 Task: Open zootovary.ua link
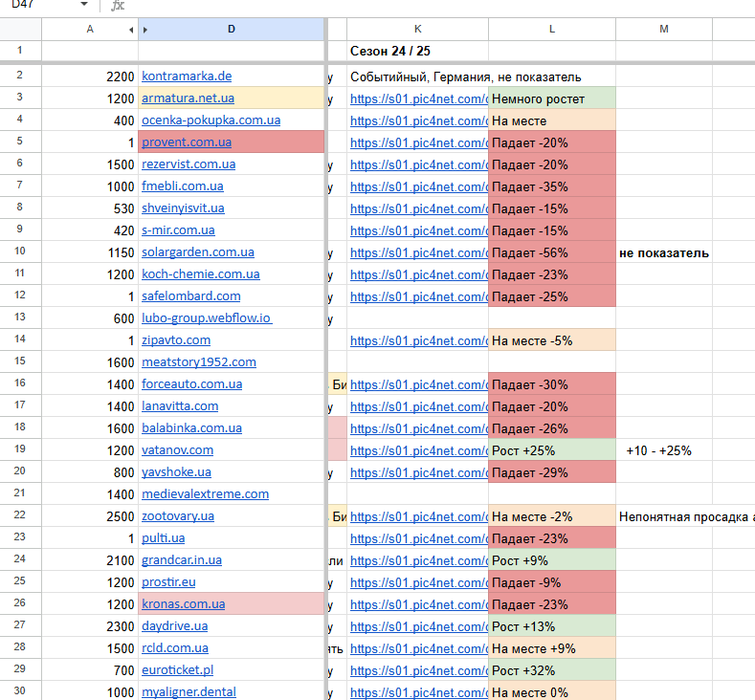178,516
